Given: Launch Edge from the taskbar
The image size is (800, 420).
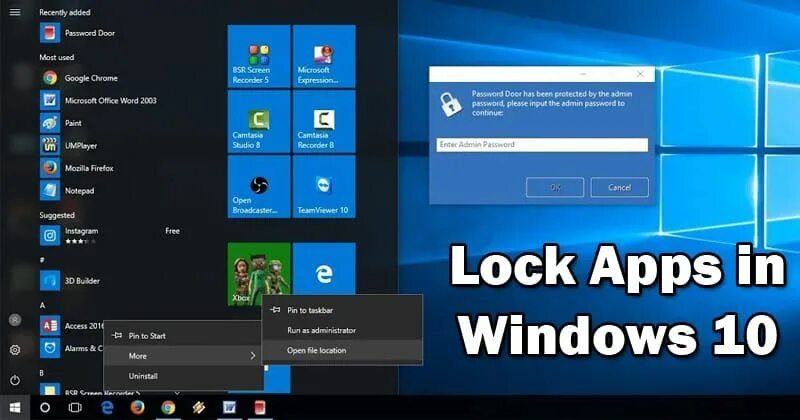Looking at the screenshot, I should 107,408.
